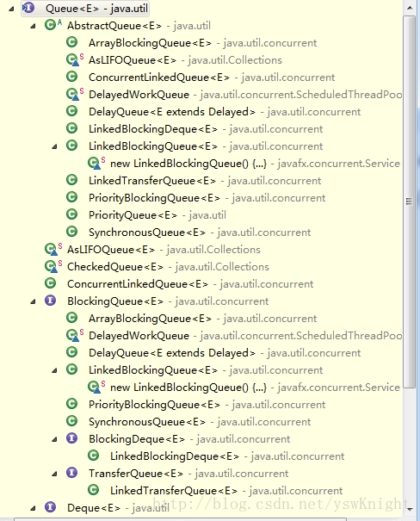Click the scrollbar up arrow
Image resolution: width=420 pixels, height=521 pixels.
point(410,8)
